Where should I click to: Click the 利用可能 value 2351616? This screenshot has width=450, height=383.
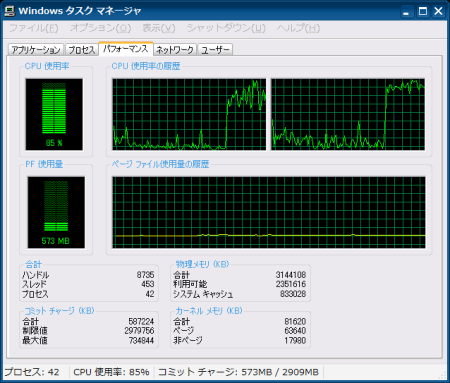[x=291, y=284]
